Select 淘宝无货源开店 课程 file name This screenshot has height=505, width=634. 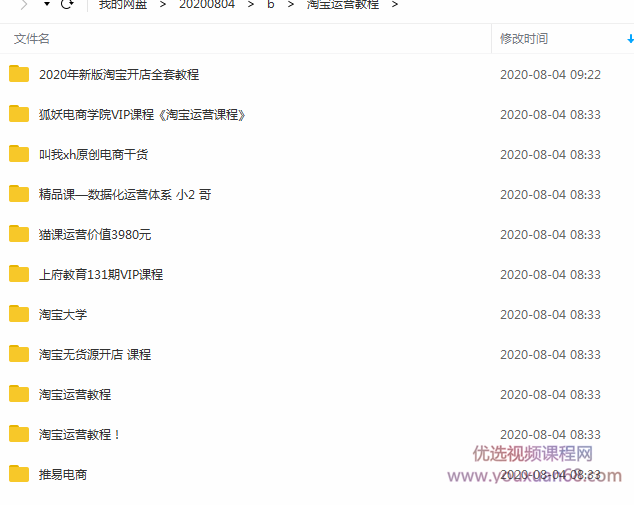95,355
